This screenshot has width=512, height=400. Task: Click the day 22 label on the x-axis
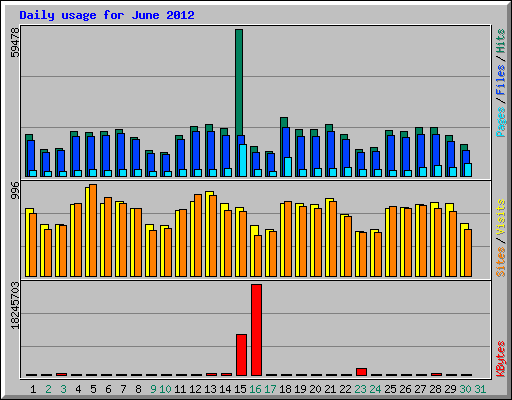click(345, 389)
